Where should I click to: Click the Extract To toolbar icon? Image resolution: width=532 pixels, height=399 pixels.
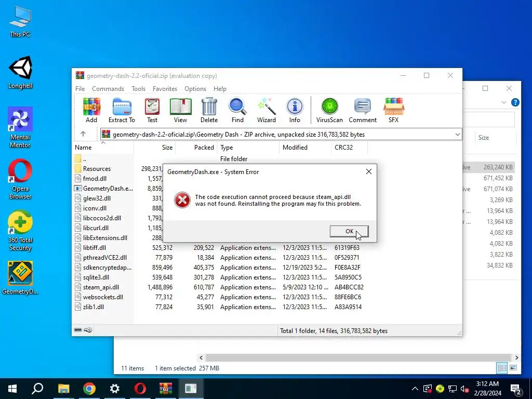click(x=122, y=110)
